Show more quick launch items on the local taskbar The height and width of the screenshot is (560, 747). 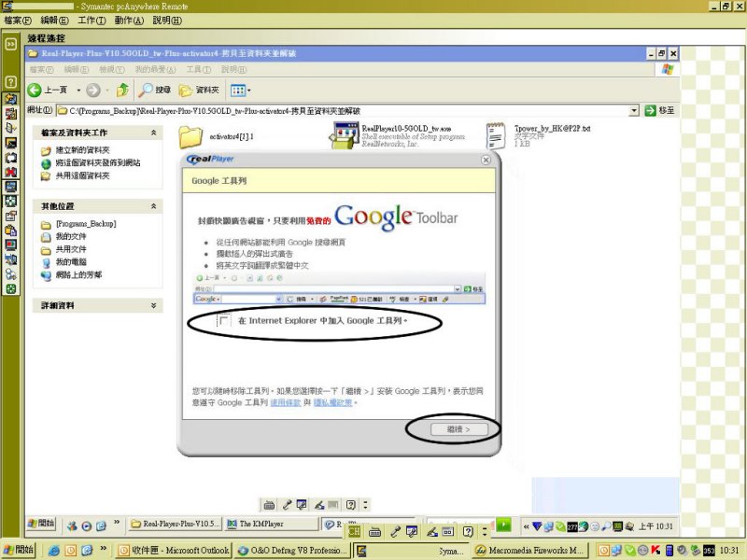(104, 548)
